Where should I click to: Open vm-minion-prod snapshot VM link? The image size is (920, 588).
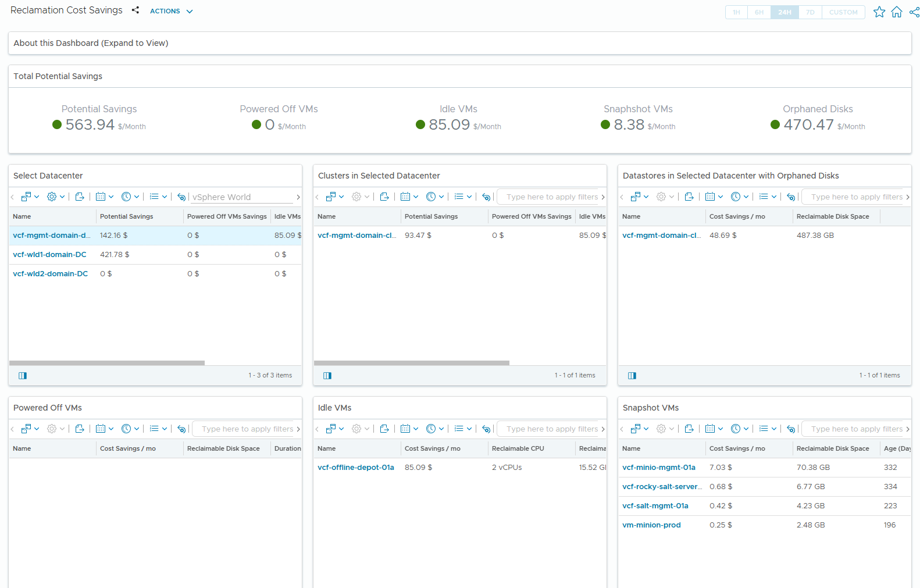[x=651, y=525]
